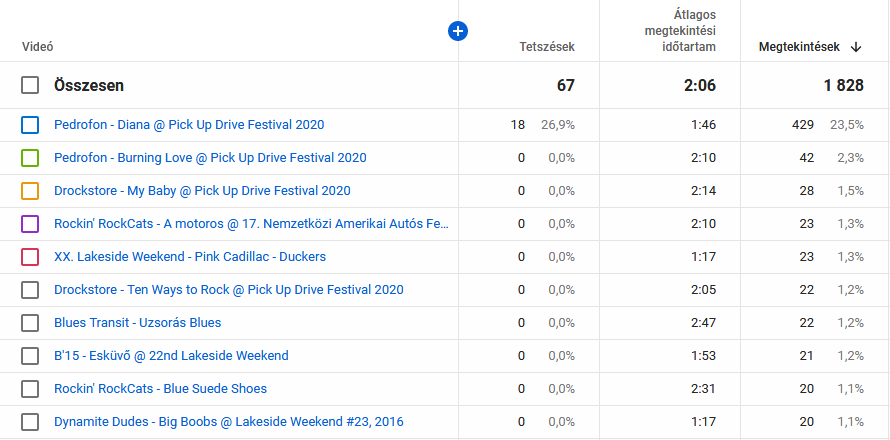This screenshot has width=890, height=440.
Task: Sort by Átlagos megtekintési időtartam header
Action: click(x=679, y=31)
